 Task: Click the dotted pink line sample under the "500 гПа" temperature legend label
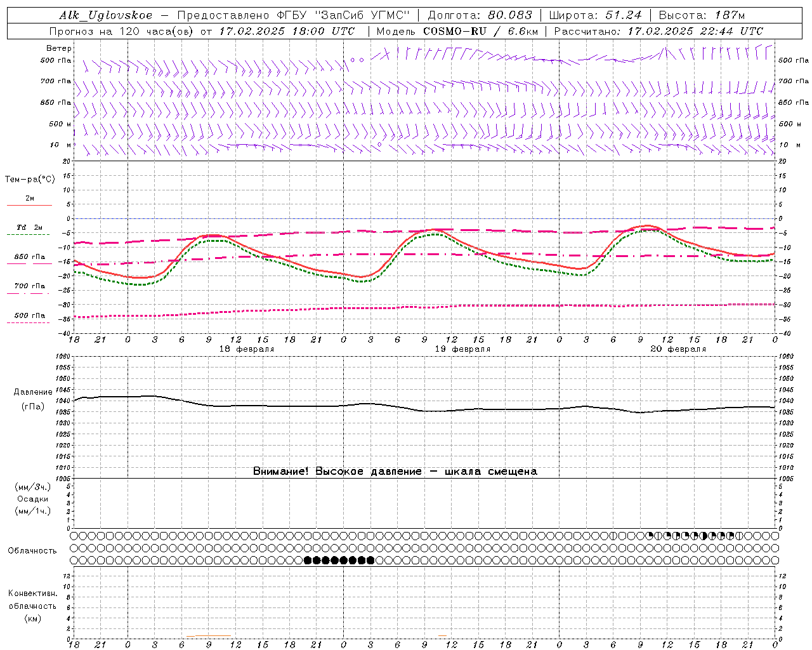(x=28, y=322)
